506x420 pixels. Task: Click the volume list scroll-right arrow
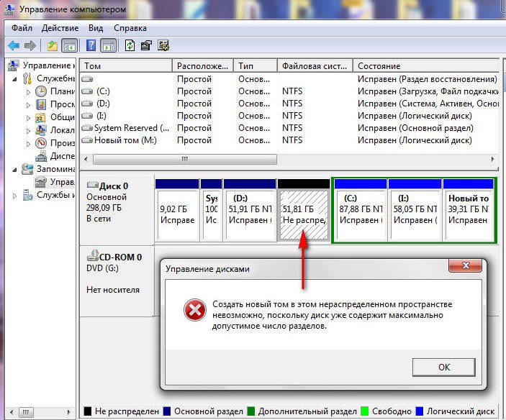point(493,159)
